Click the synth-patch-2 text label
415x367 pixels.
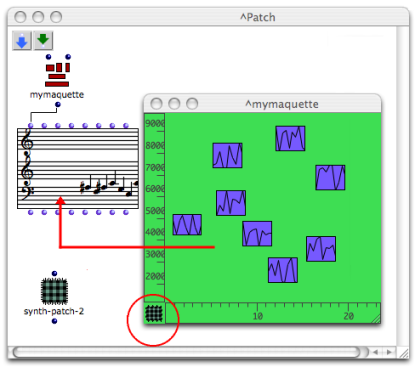tap(54, 311)
